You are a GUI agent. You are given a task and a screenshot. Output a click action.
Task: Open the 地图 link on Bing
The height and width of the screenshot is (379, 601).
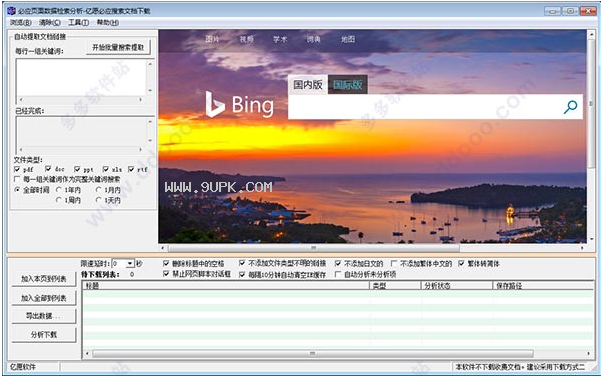click(348, 39)
